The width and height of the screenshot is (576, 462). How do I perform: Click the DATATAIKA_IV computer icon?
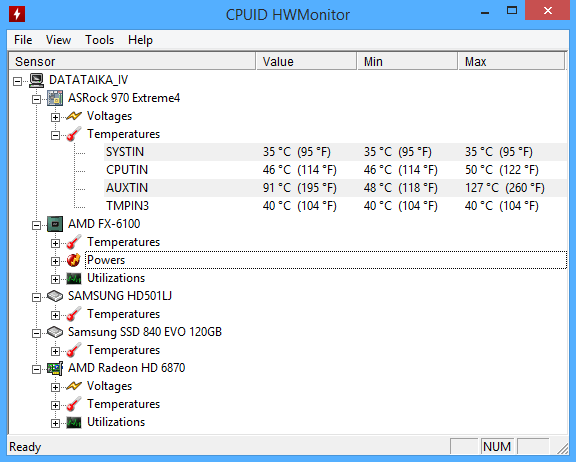click(37, 80)
